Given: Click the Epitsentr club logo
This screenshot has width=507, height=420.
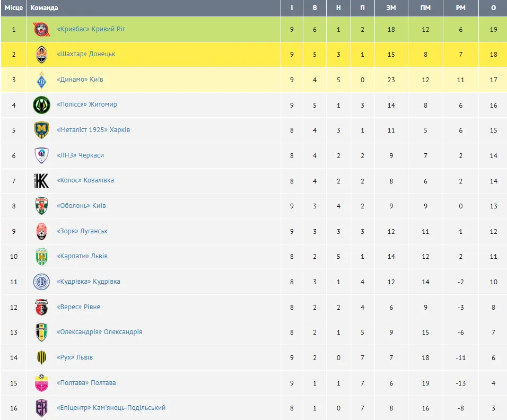Looking at the screenshot, I should coord(41,408).
